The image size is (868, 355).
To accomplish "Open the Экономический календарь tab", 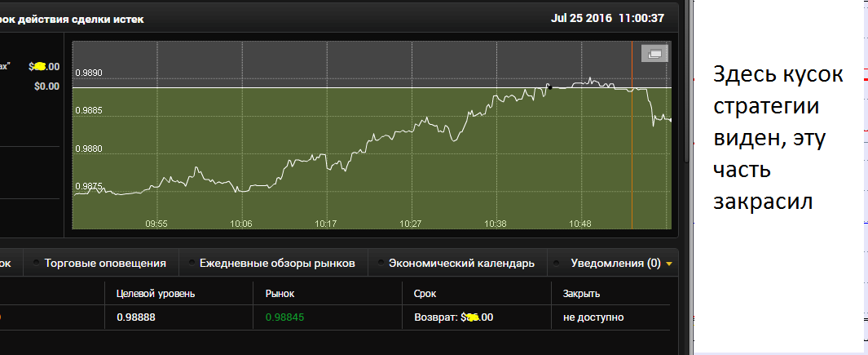I will tap(461, 264).
